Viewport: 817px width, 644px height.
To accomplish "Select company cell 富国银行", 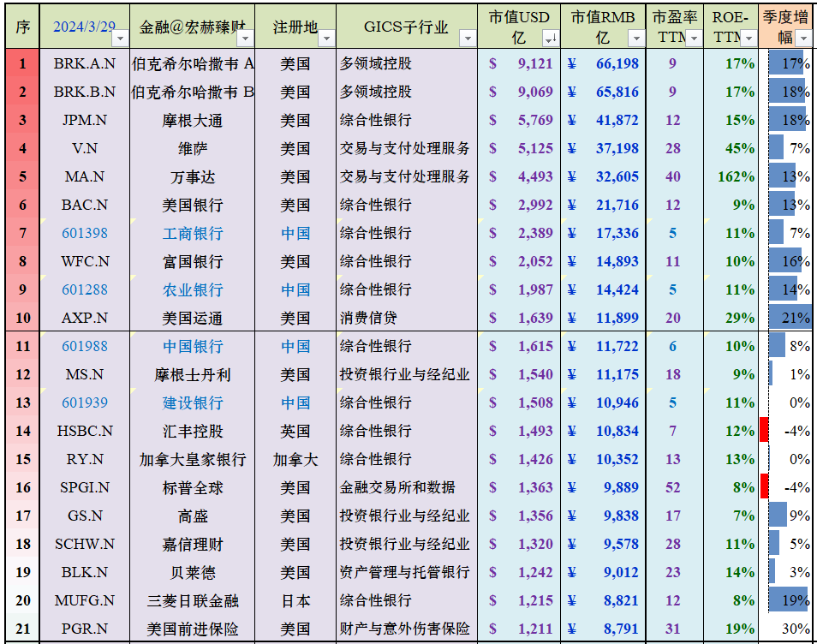I will coord(193,261).
